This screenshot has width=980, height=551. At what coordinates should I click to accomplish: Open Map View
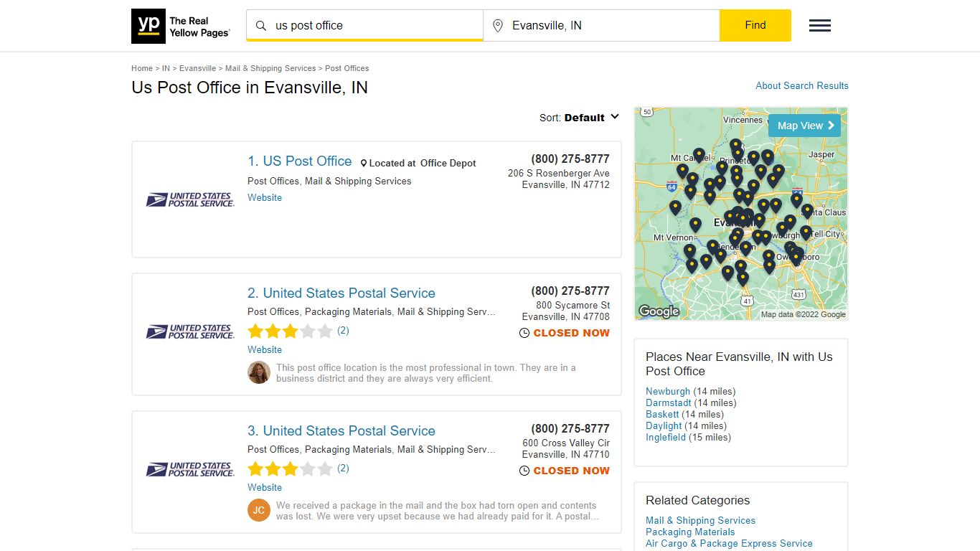click(x=805, y=126)
